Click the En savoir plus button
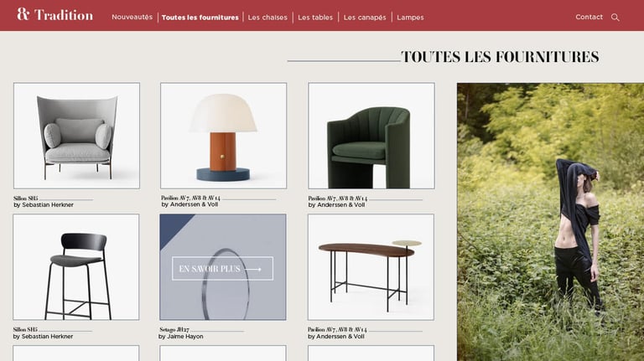Viewport: 644px width, 361px height. point(222,269)
